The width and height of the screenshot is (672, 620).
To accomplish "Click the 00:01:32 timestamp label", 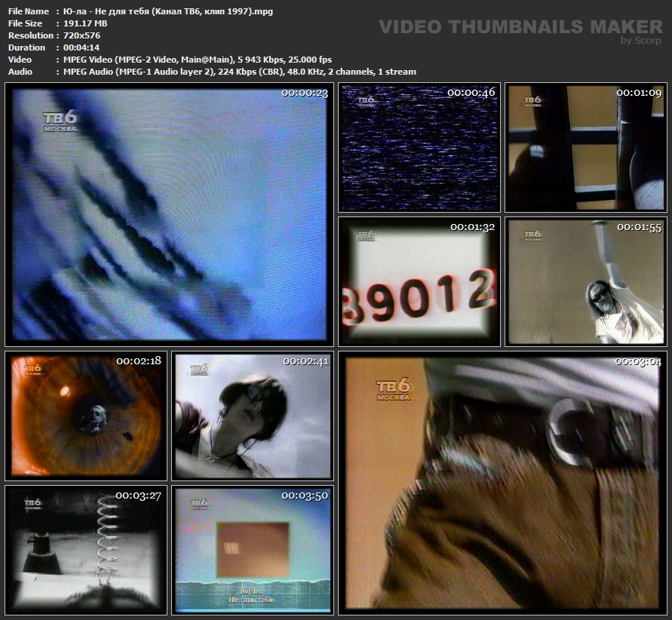I will (473, 227).
